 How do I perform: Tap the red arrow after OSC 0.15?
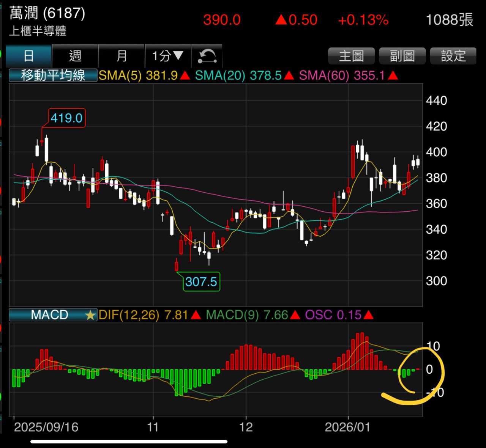368,315
